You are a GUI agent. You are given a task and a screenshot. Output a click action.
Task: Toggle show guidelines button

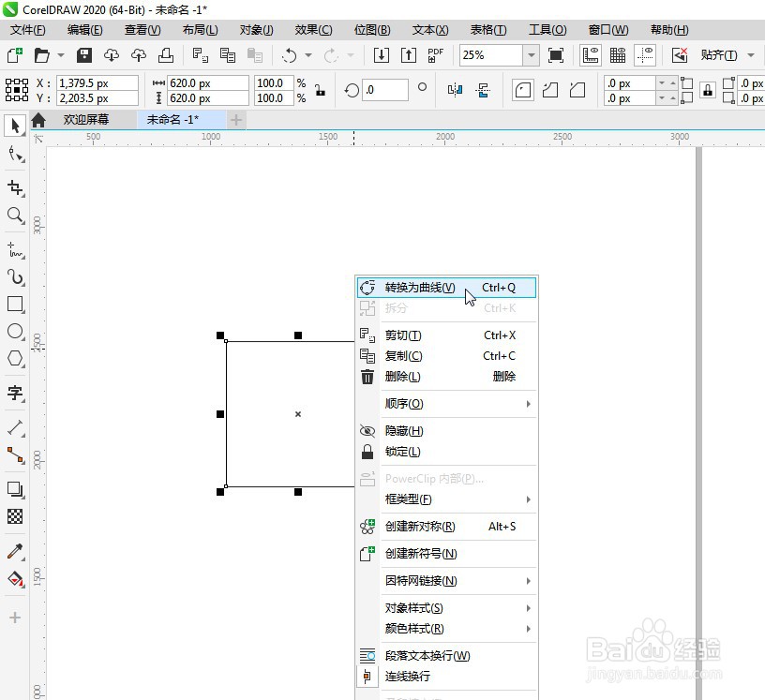pos(644,55)
